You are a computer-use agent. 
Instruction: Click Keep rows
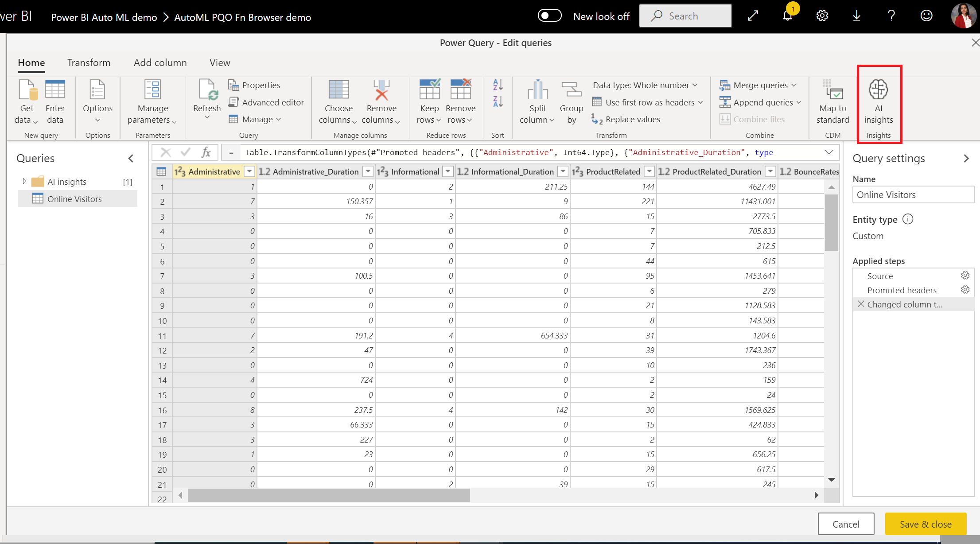pos(429,102)
